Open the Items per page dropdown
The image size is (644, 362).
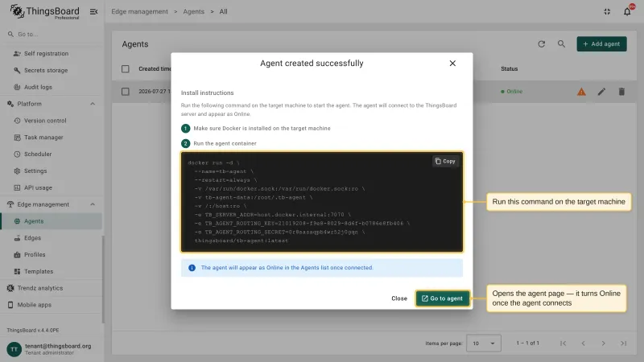[x=484, y=343]
